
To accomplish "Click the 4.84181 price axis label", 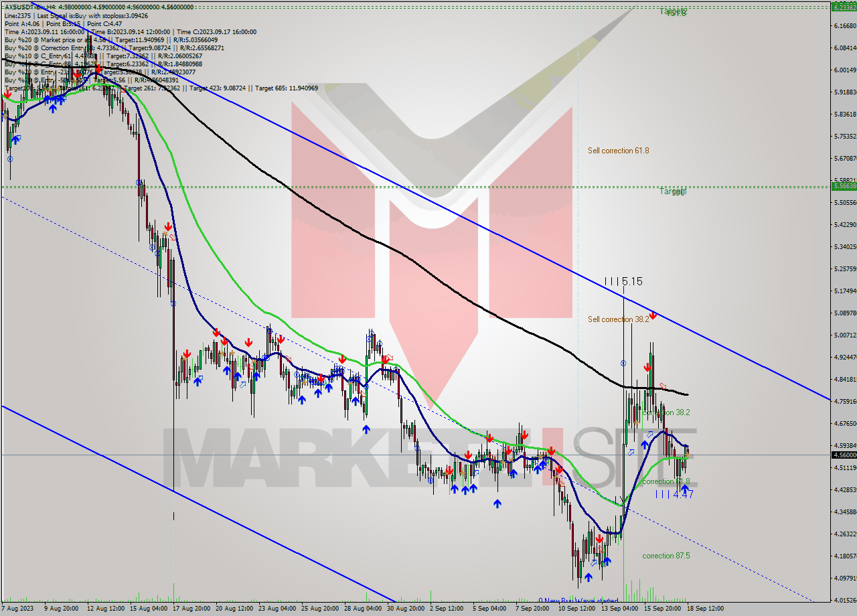I will (x=845, y=379).
